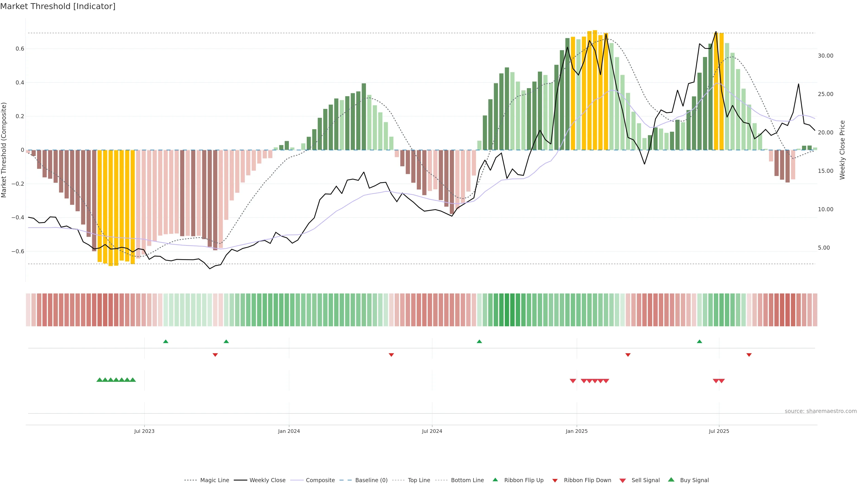Click the Market Threshold [Indicator] chart title
This screenshot has height=488, width=868.
pos(58,6)
